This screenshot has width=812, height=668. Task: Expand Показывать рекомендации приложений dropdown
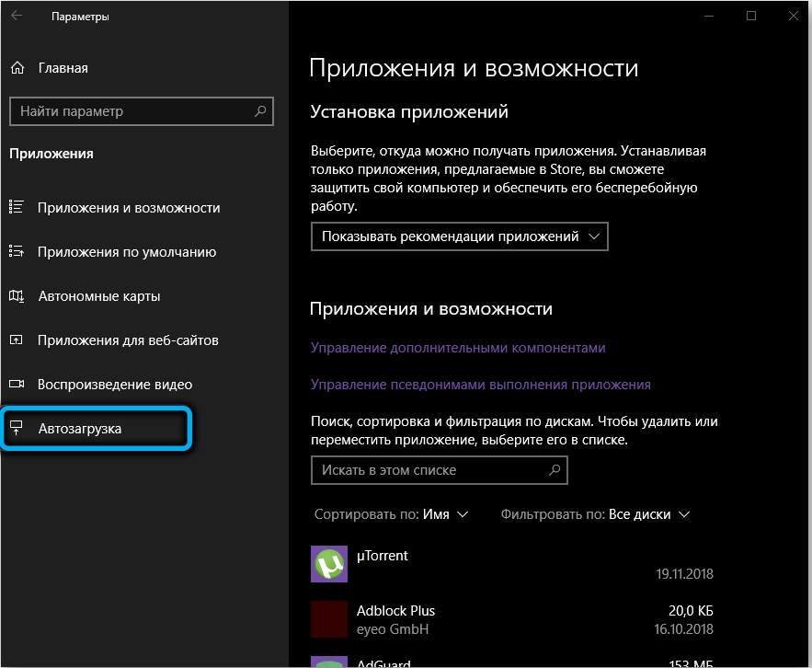click(x=460, y=236)
